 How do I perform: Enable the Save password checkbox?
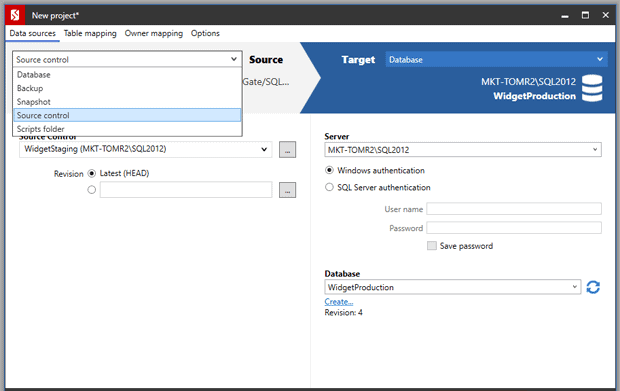[432, 246]
